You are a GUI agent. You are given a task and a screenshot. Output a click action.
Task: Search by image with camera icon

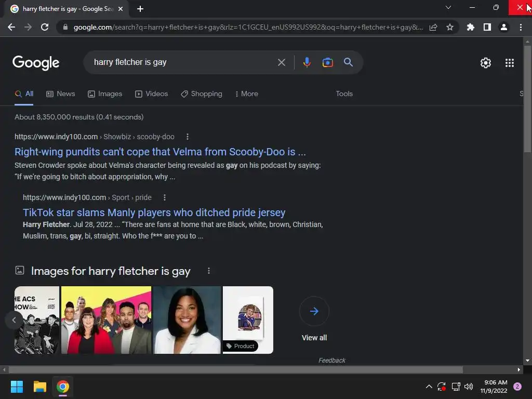pyautogui.click(x=328, y=62)
